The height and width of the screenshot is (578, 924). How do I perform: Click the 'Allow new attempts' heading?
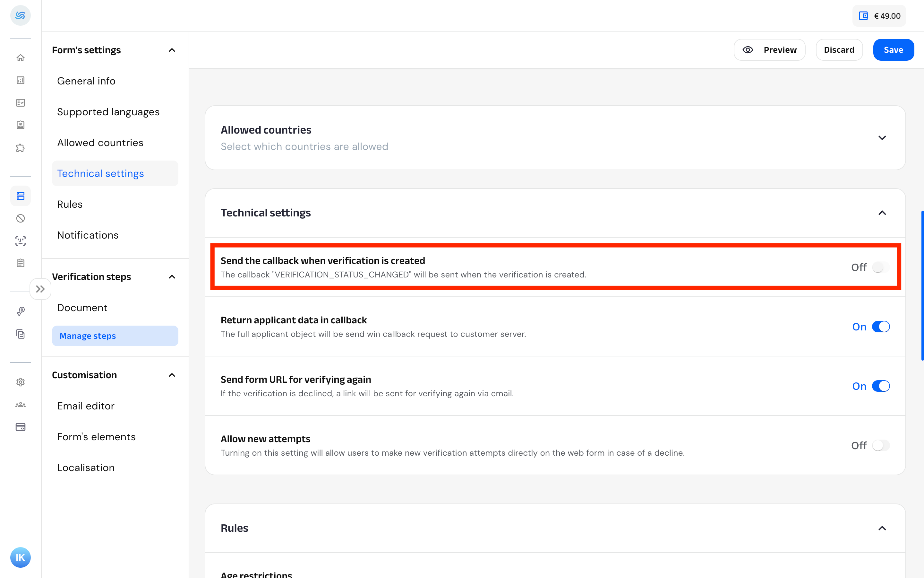click(265, 439)
